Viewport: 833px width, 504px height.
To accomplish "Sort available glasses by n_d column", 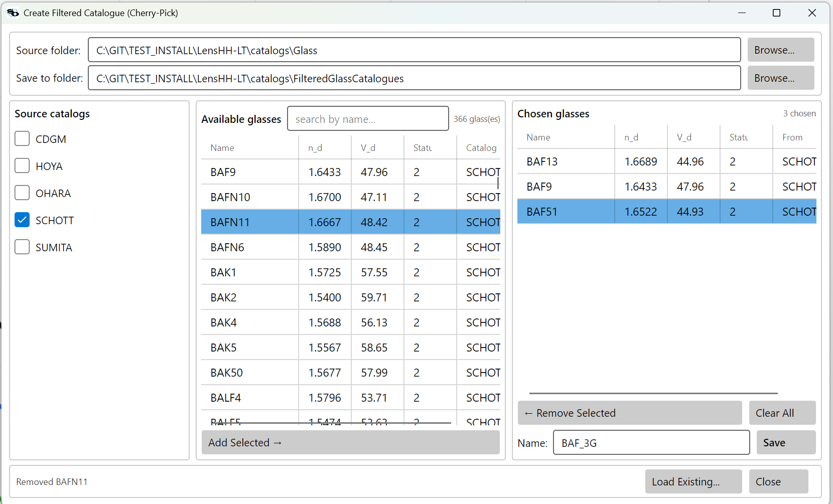I will [x=325, y=147].
